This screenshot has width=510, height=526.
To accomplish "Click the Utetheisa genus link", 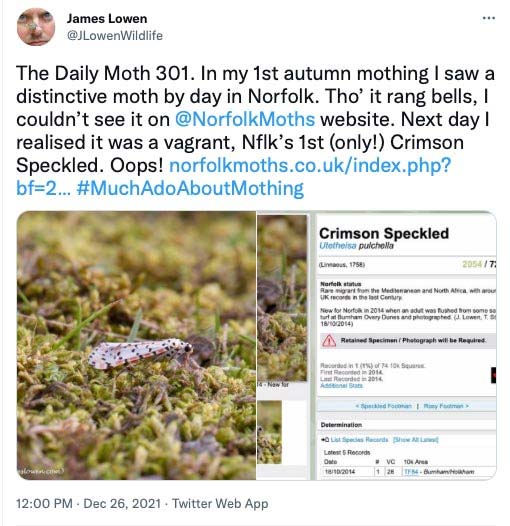I will (338, 246).
